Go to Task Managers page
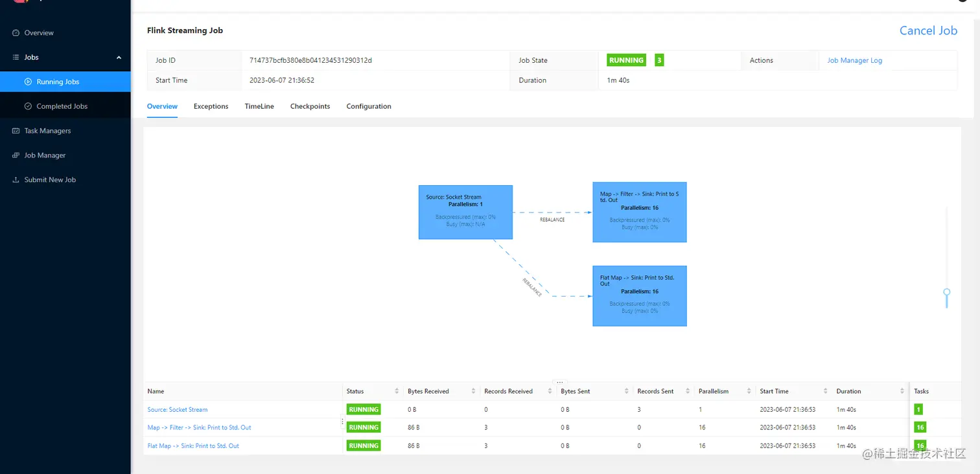This screenshot has width=980, height=474. pos(65,131)
